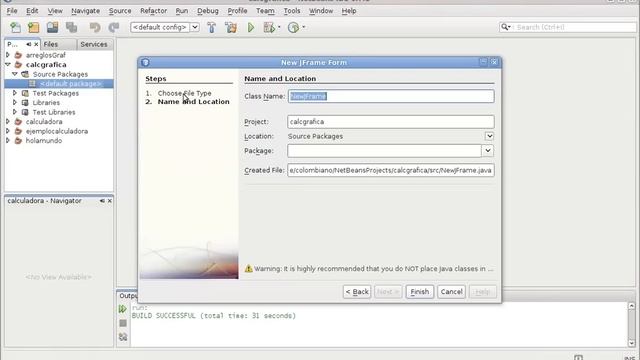
Task: Click the Choose File Type step
Action: coord(184,93)
